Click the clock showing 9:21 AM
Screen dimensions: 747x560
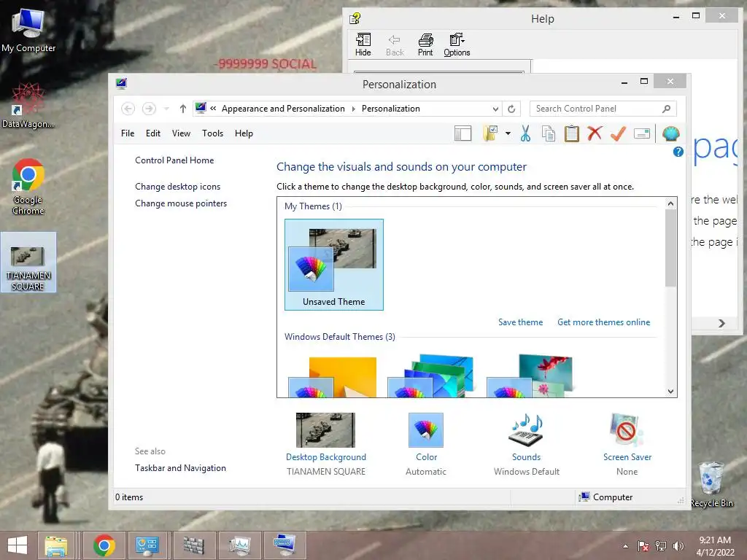pos(715,540)
